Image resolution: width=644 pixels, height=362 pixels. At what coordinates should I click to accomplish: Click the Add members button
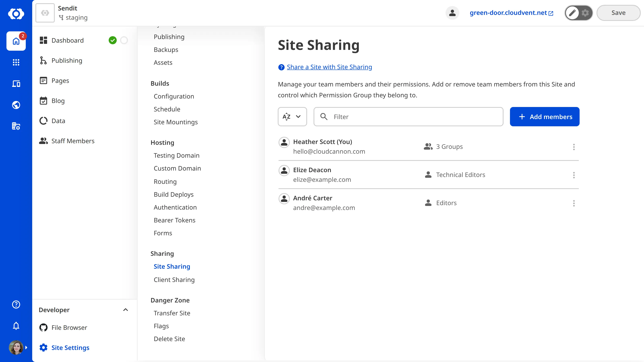click(x=545, y=117)
